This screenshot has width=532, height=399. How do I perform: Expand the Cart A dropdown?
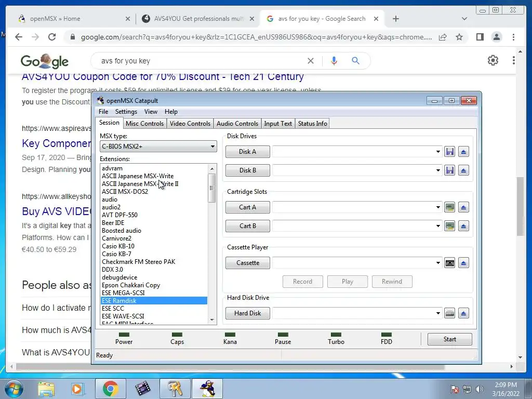pos(438,207)
